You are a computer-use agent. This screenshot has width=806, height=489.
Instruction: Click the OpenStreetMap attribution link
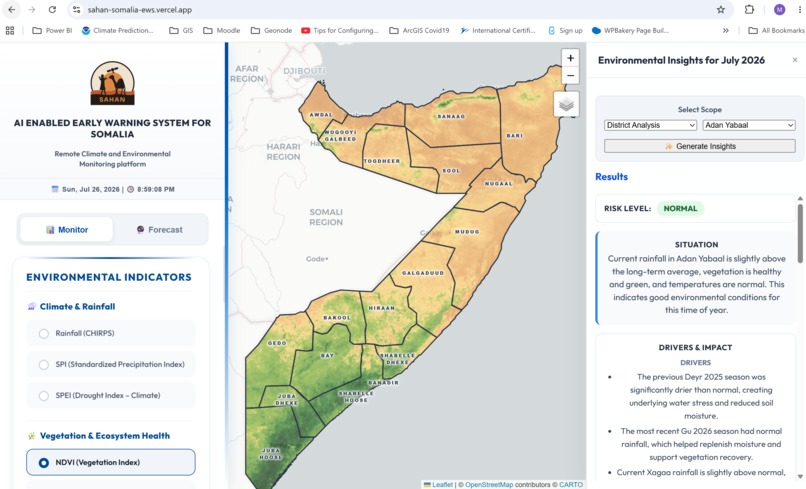click(489, 484)
